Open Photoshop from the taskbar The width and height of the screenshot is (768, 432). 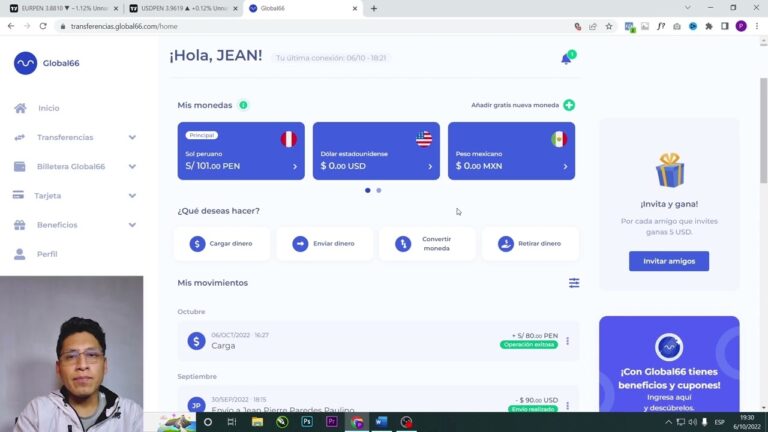point(307,422)
